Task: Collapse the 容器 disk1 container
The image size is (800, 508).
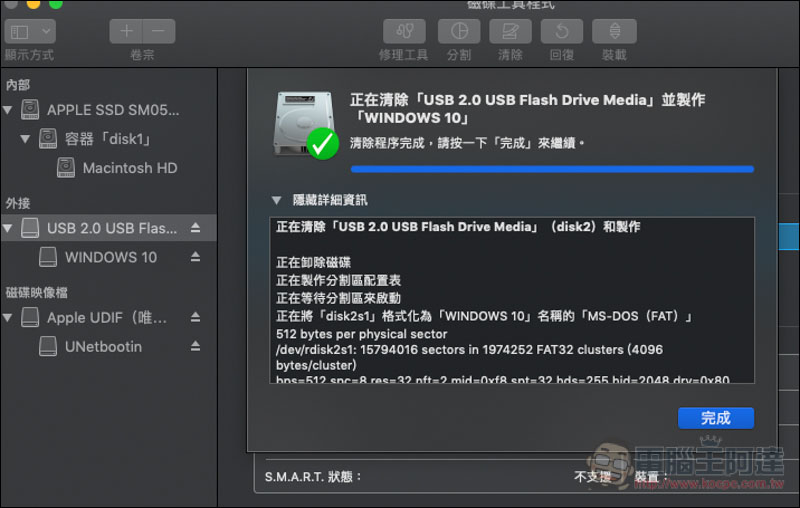Action: point(25,139)
